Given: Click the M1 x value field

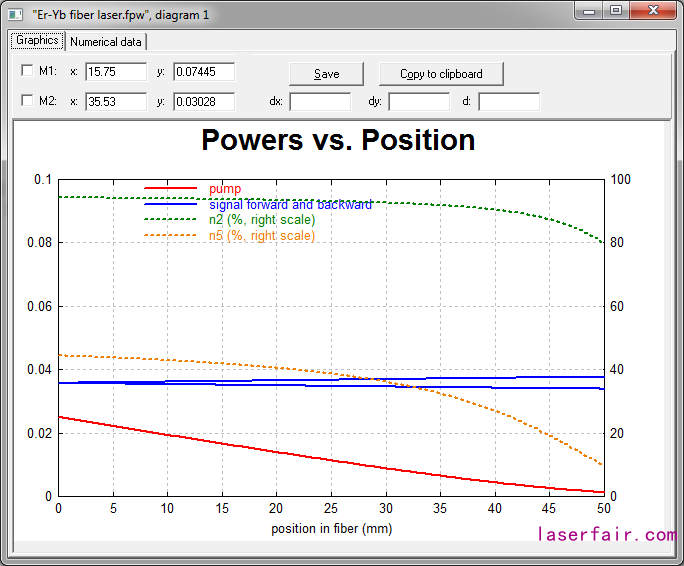Looking at the screenshot, I should [x=116, y=72].
